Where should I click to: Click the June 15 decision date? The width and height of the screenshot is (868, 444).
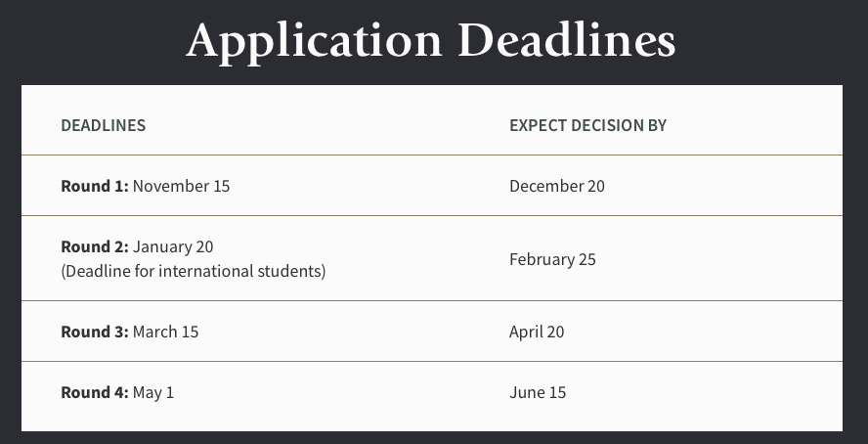click(538, 392)
